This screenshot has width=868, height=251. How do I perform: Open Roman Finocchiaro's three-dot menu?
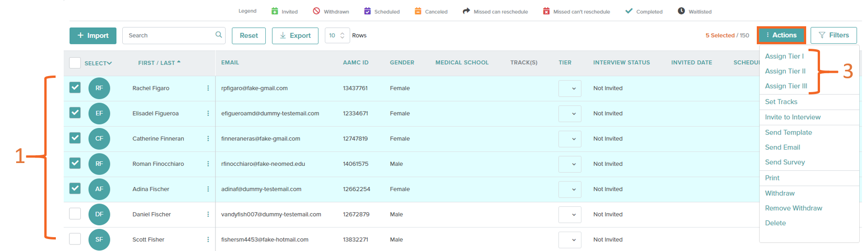(x=208, y=164)
